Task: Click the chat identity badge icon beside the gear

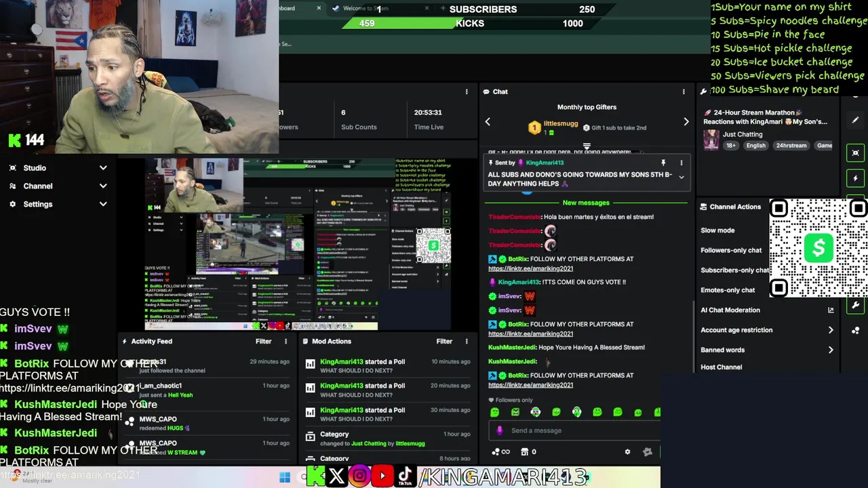Action: point(648,452)
